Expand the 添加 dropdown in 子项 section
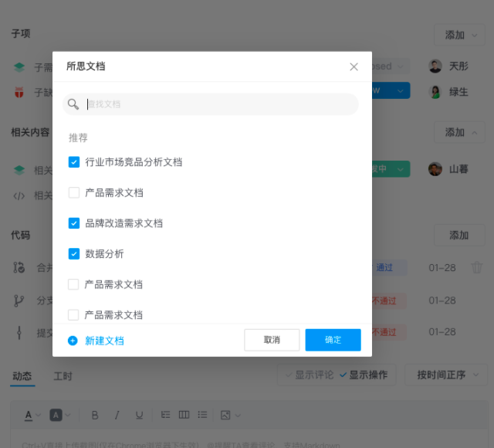The width and height of the screenshot is (494, 448). click(459, 35)
